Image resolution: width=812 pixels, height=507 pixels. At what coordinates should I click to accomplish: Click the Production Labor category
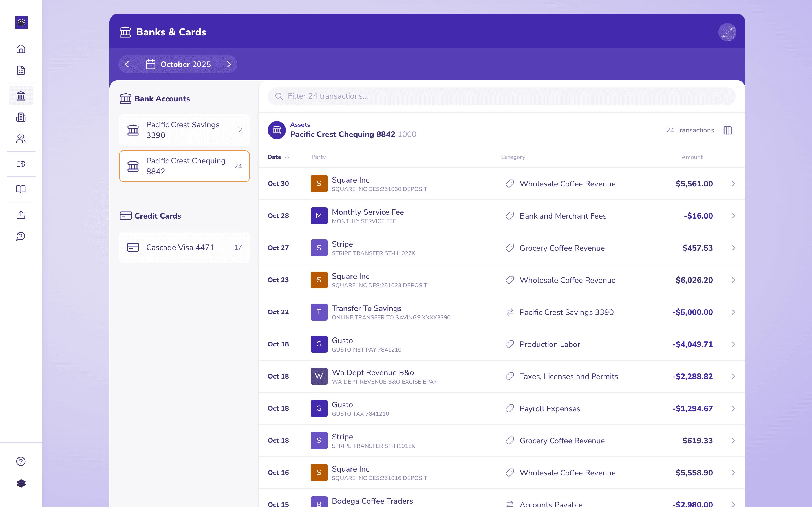[550, 344]
